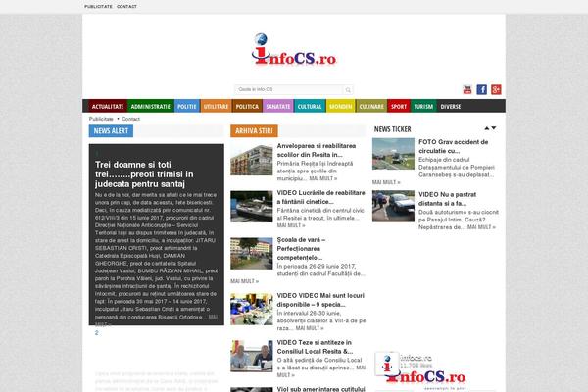Screen dimensions: 588x392
Task: Open article 'VIDEO Nu a pastrat distanta'
Action: tap(447, 199)
